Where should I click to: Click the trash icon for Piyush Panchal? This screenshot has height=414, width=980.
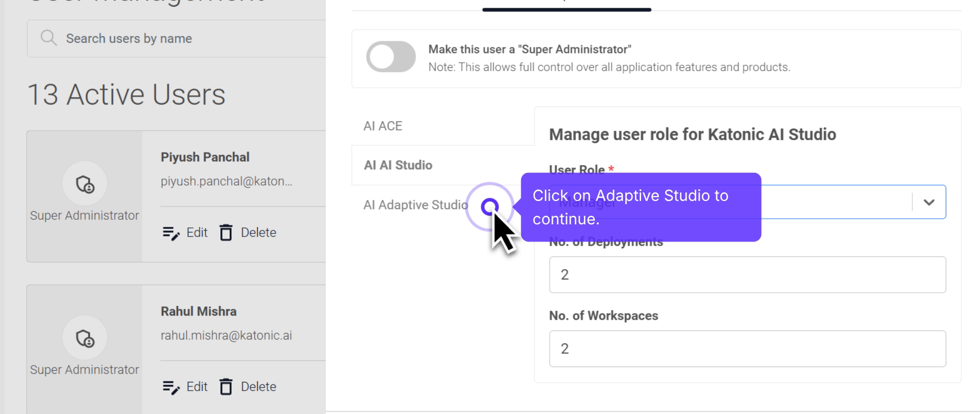pos(226,232)
